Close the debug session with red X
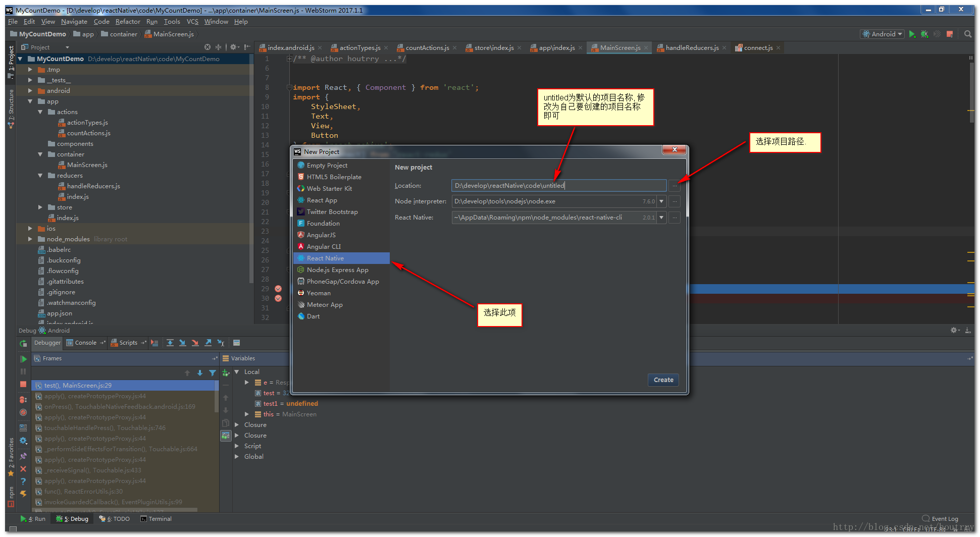 point(23,469)
